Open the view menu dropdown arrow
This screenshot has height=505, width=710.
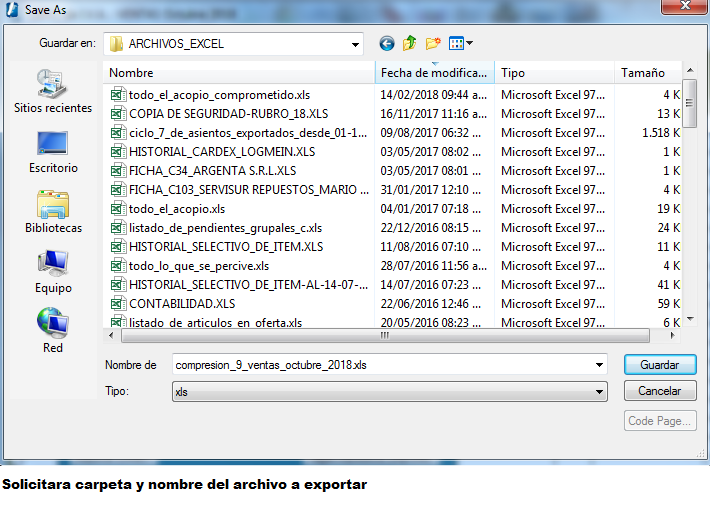[x=470, y=43]
